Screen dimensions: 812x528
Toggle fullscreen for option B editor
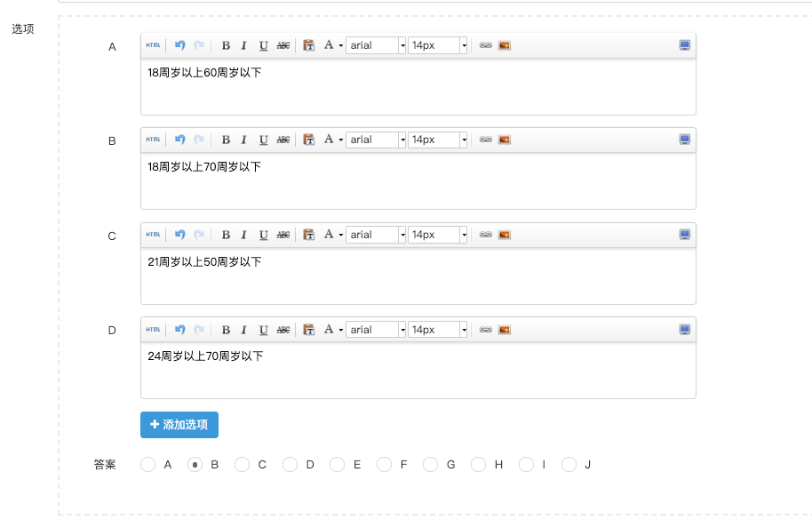685,140
